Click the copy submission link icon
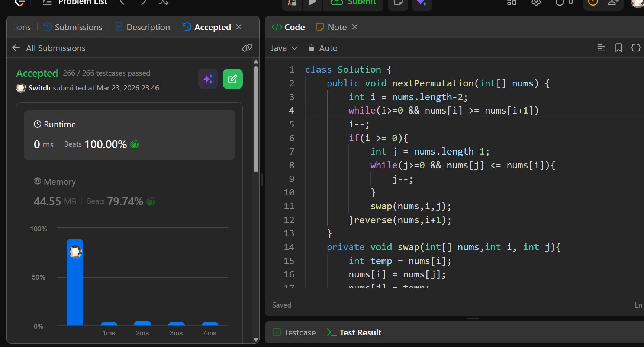Screen dimensions: 644x347 click(x=247, y=48)
